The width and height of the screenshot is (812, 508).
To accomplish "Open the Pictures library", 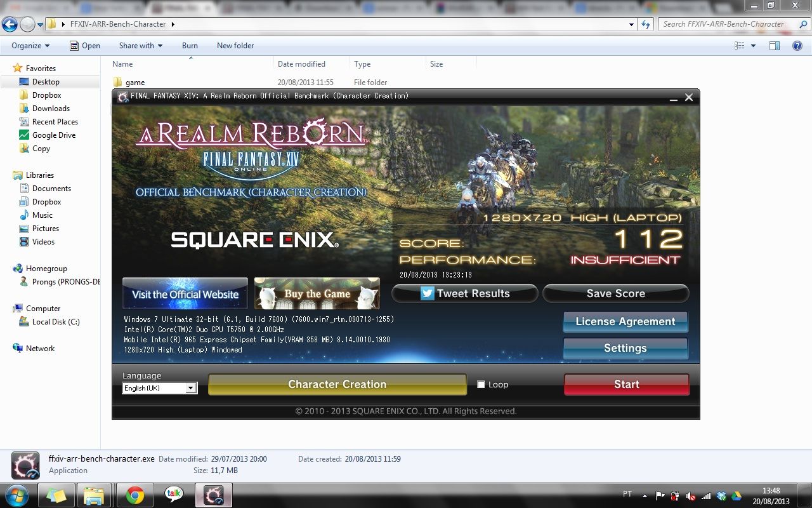I will tap(46, 228).
